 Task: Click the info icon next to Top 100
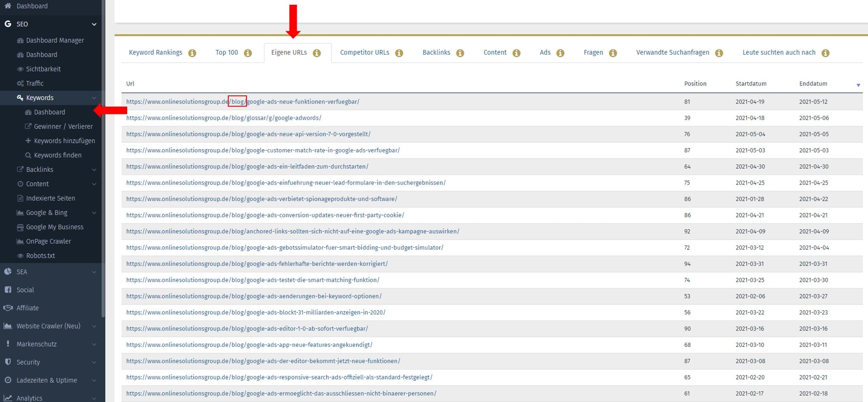point(248,53)
